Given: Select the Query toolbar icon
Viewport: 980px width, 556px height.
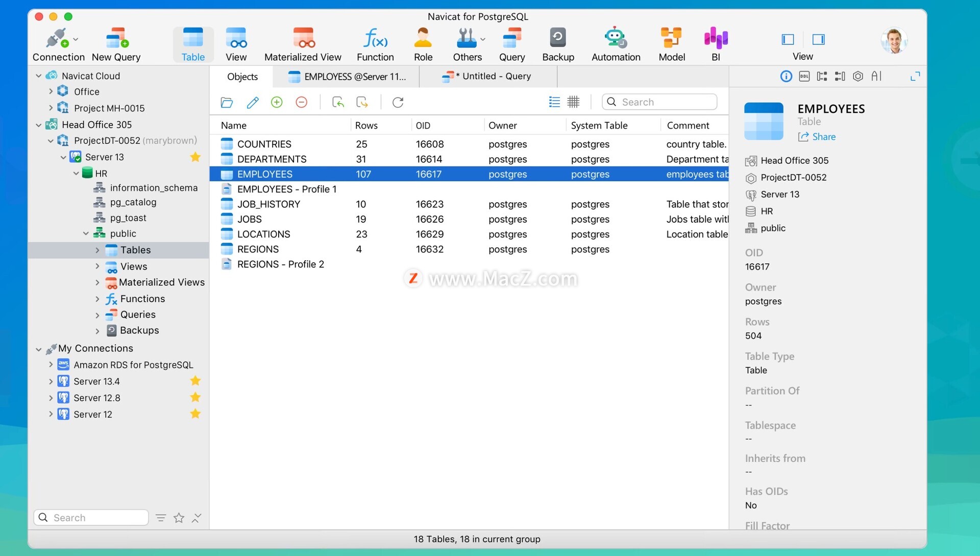Looking at the screenshot, I should (x=512, y=44).
